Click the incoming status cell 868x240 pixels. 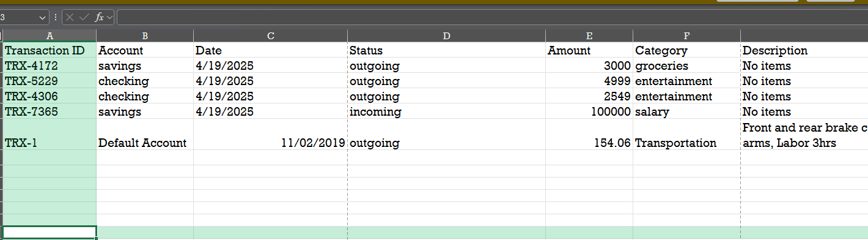coord(446,111)
